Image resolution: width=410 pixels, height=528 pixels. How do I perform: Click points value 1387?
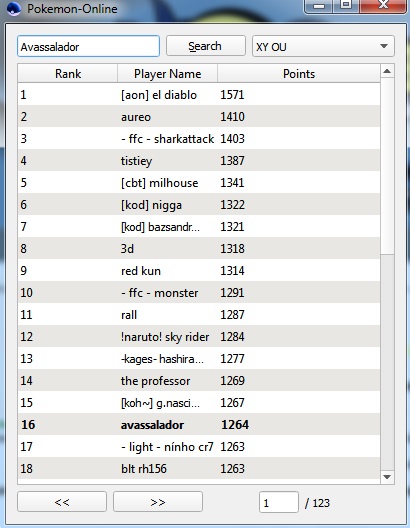point(232,161)
